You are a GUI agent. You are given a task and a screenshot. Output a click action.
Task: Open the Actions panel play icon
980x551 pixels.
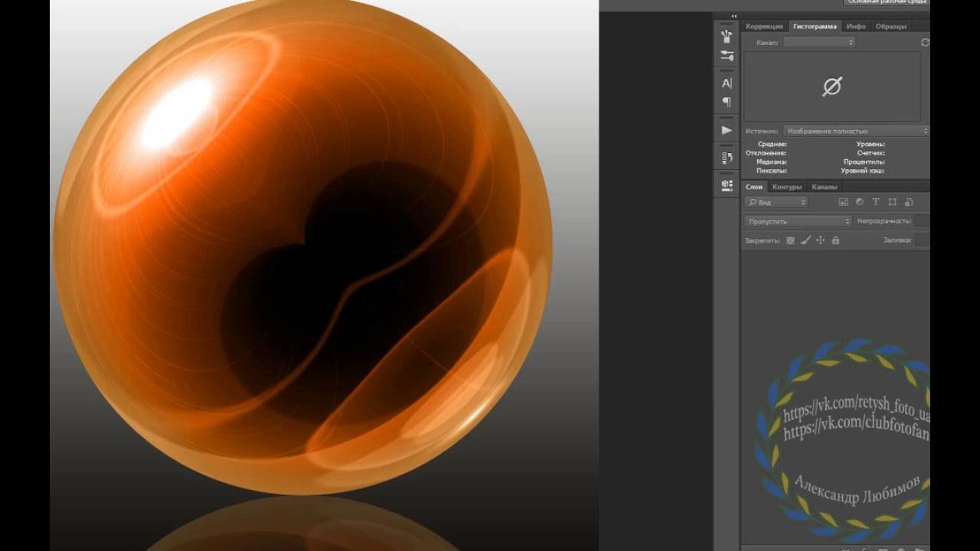tap(727, 130)
